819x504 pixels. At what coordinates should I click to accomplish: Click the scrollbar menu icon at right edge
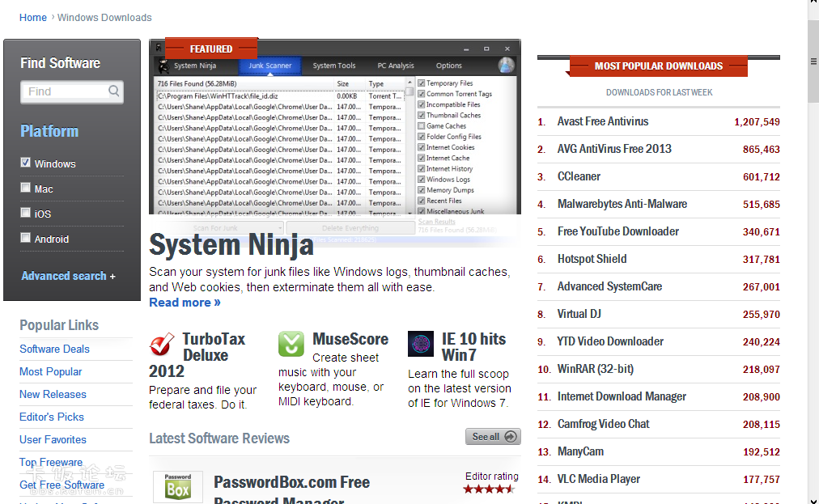point(813,61)
